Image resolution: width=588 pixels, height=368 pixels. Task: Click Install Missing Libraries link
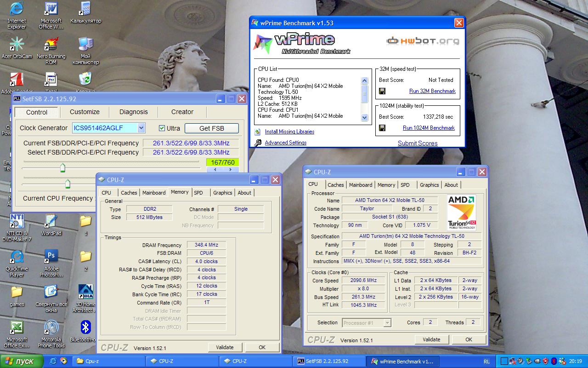point(289,132)
